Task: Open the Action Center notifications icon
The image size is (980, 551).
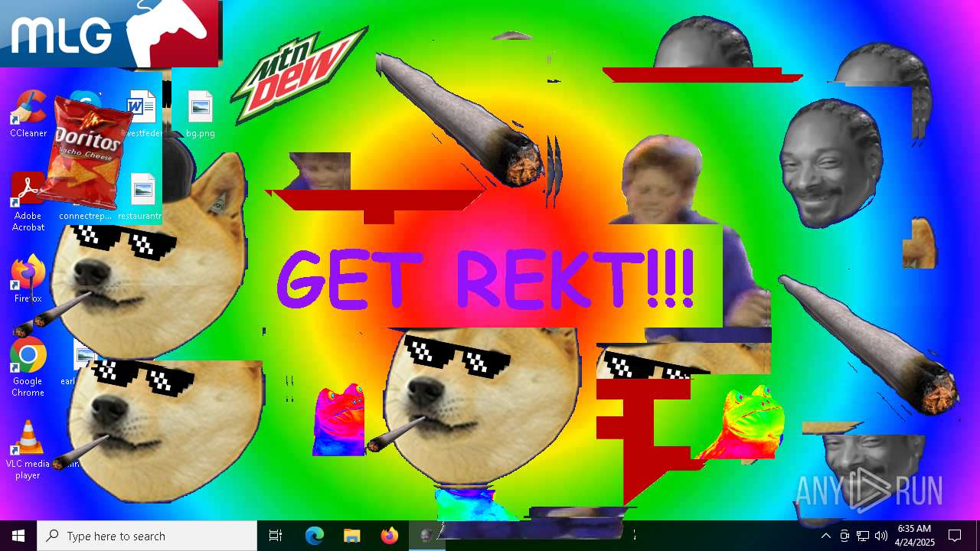Action: (955, 536)
